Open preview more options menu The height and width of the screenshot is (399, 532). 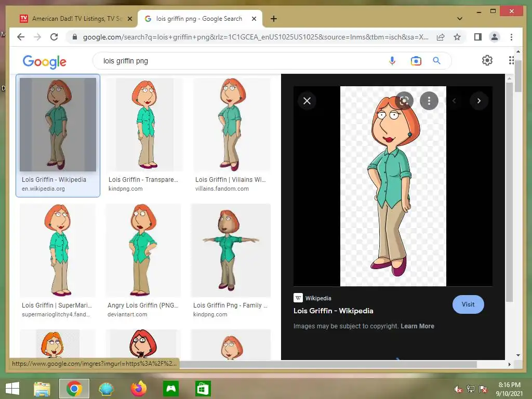429,101
